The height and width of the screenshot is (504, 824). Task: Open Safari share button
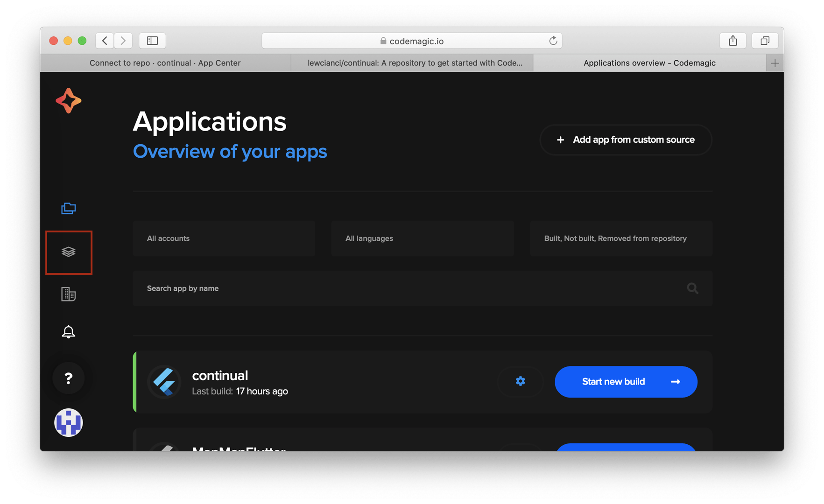click(733, 41)
